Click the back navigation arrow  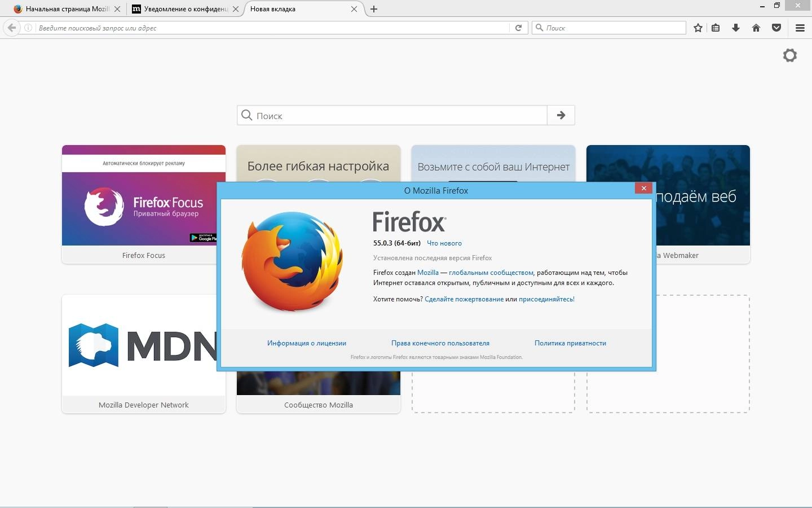(x=12, y=28)
